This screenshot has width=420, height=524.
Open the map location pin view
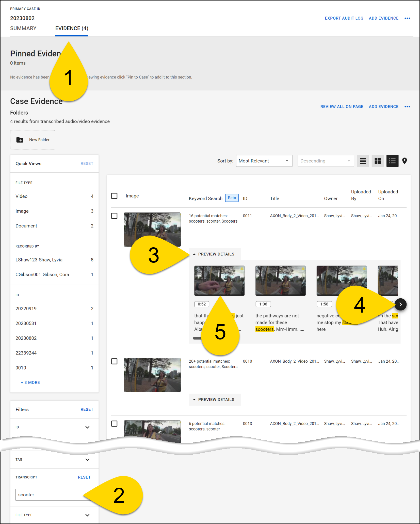[x=405, y=161]
